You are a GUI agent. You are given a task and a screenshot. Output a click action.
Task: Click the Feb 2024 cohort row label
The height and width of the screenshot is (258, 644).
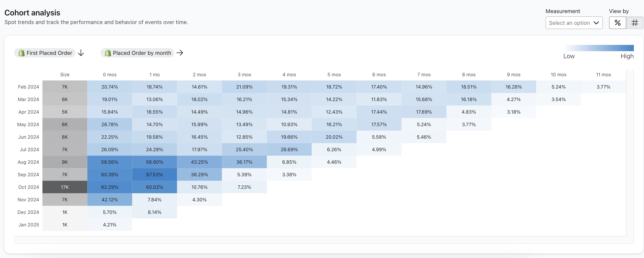coord(28,87)
